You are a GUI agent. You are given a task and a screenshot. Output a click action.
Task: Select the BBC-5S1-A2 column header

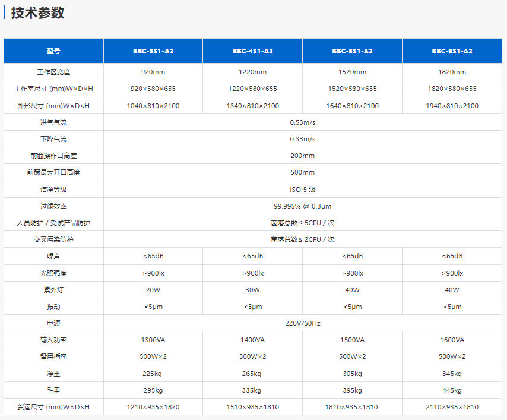(x=352, y=51)
